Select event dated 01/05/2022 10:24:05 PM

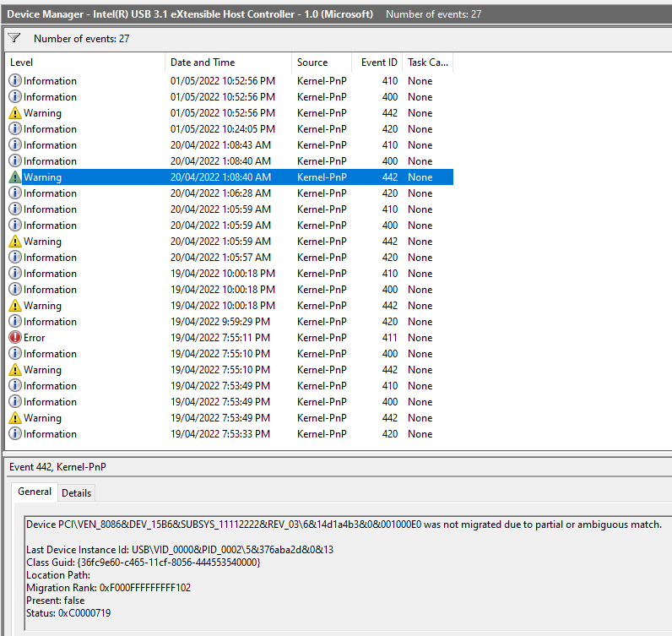230,128
